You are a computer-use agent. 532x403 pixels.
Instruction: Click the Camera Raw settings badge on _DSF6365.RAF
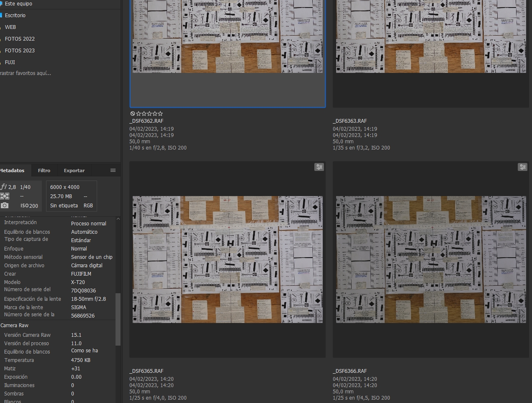[x=319, y=167]
